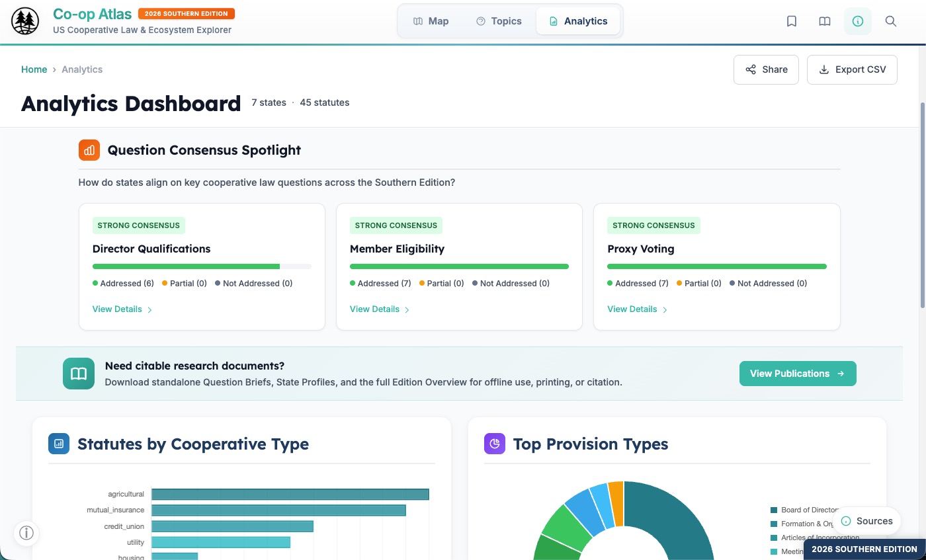Click the Co-op Atlas title text

pos(93,14)
